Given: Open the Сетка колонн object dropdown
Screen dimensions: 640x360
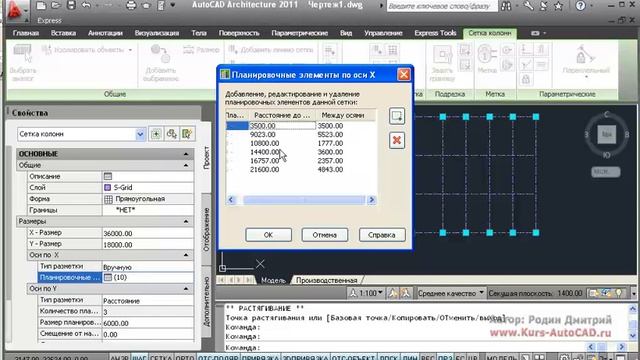Looking at the screenshot, I should click(x=140, y=134).
